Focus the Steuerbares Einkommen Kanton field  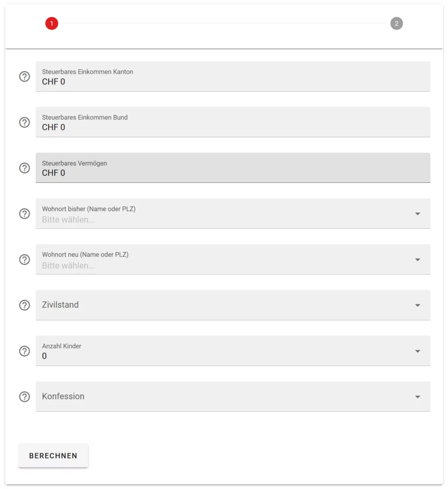[233, 82]
